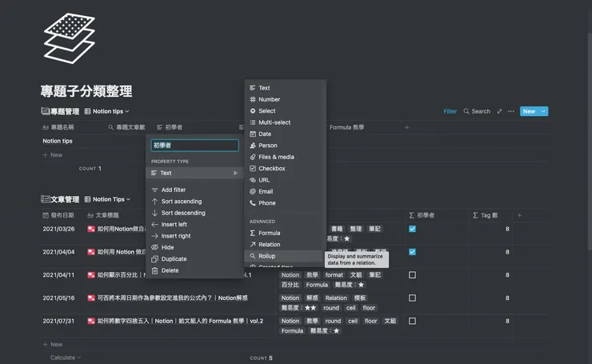Add new column in 專題管理 table

pyautogui.click(x=406, y=127)
